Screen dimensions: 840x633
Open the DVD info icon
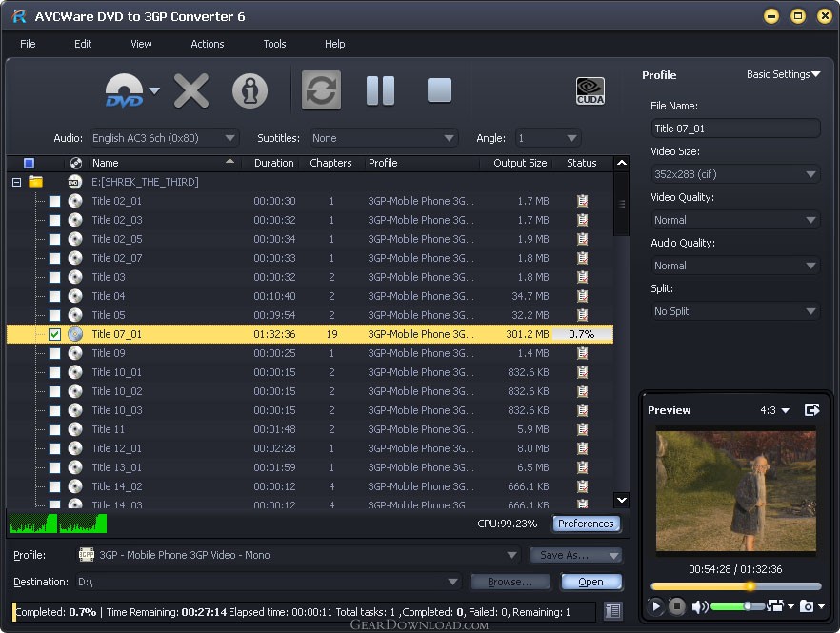coord(250,90)
